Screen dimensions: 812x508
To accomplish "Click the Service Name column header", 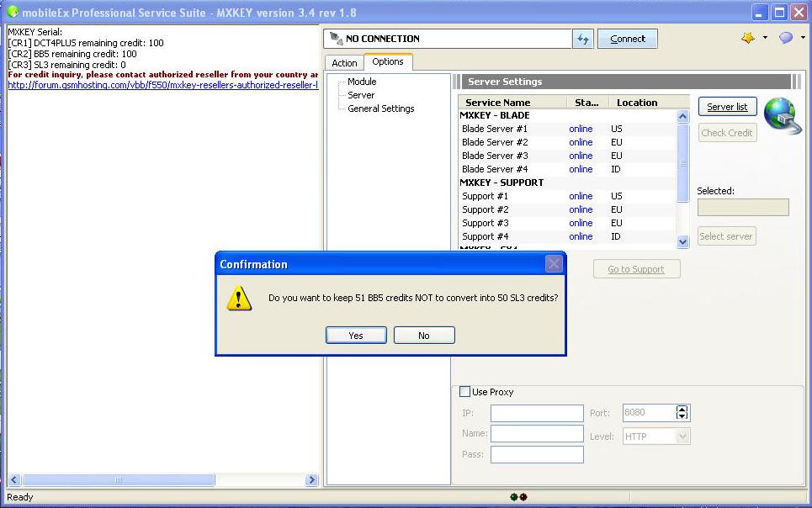I will pyautogui.click(x=512, y=103).
